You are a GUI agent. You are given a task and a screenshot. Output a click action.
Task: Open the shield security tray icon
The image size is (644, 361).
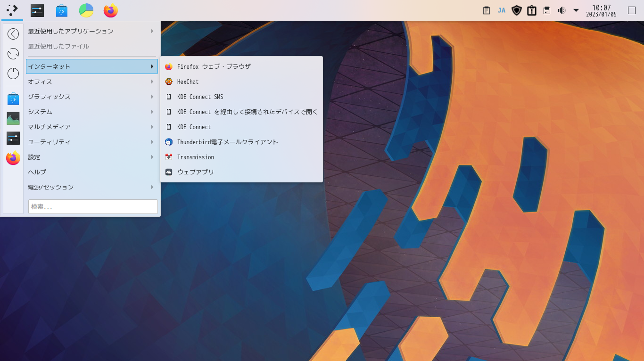coord(517,10)
